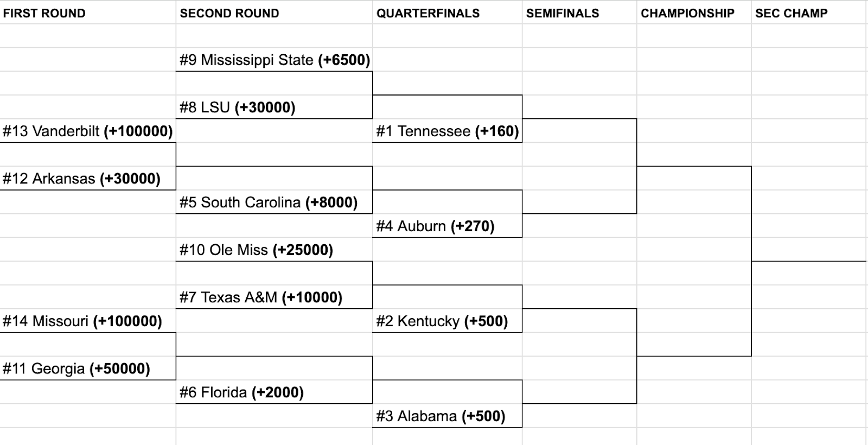868x445 pixels.
Task: Select the #12 Arkansas cell
Action: [88, 179]
